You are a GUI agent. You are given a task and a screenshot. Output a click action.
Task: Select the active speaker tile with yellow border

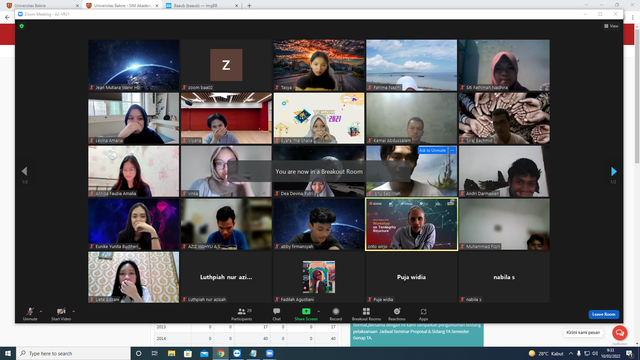coord(411,224)
